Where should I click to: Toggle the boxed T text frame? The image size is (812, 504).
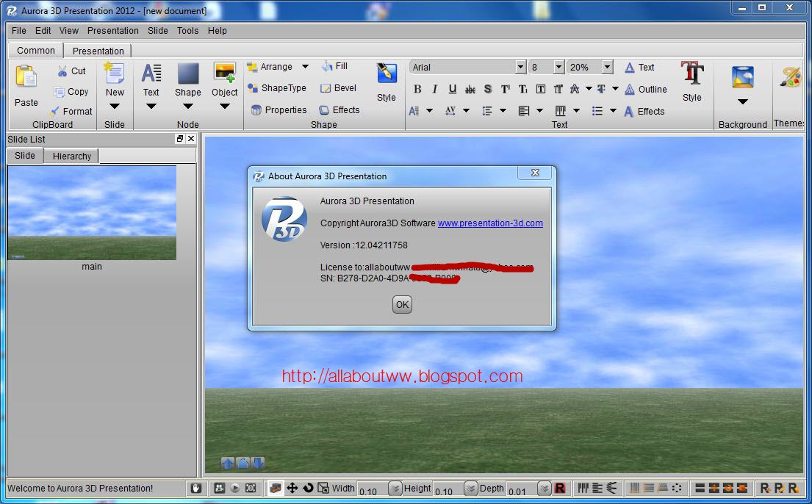coord(541,89)
